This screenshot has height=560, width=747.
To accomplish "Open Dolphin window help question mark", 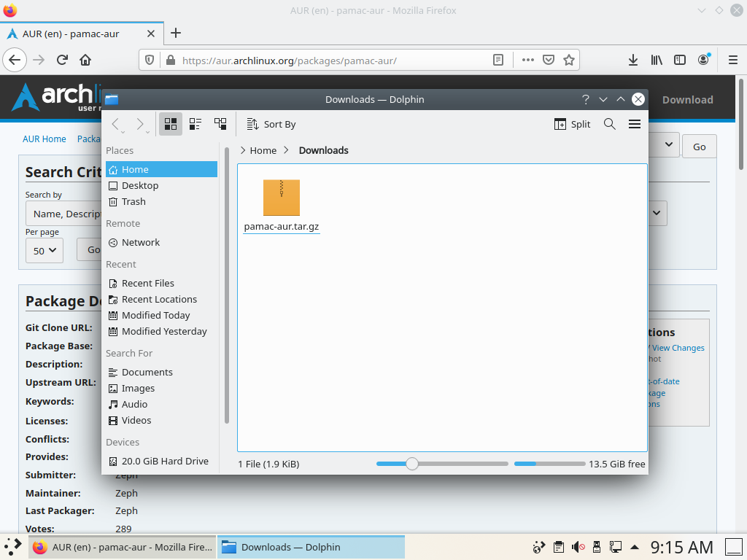I will (586, 99).
